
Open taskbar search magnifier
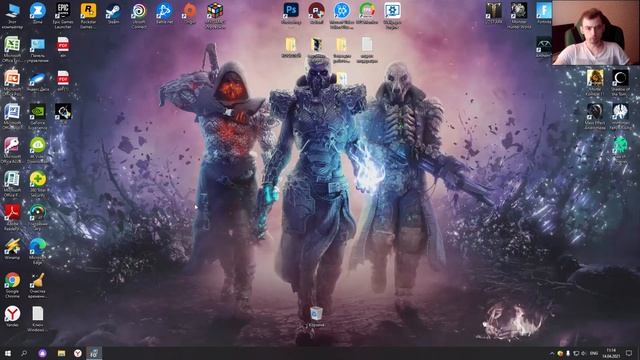point(24,353)
